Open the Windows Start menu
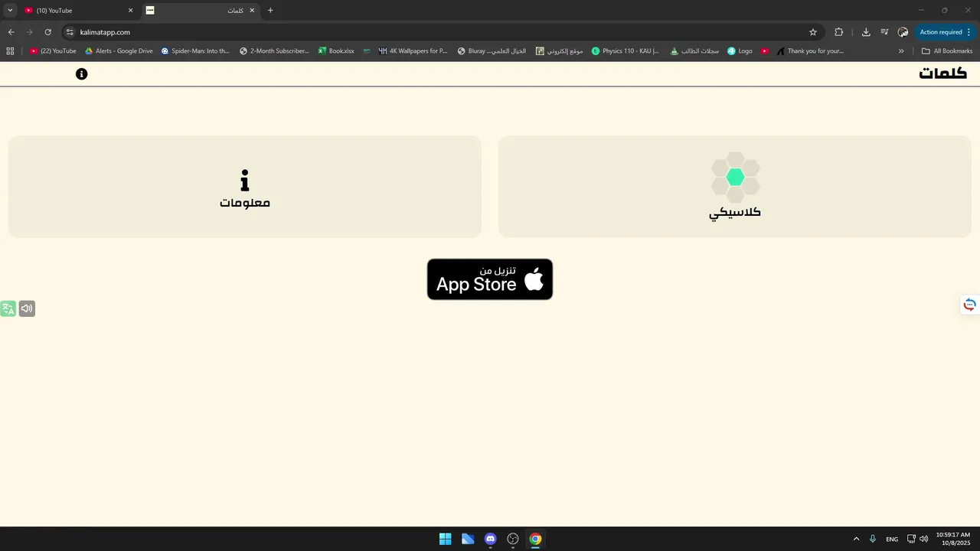This screenshot has width=980, height=551. point(445,539)
